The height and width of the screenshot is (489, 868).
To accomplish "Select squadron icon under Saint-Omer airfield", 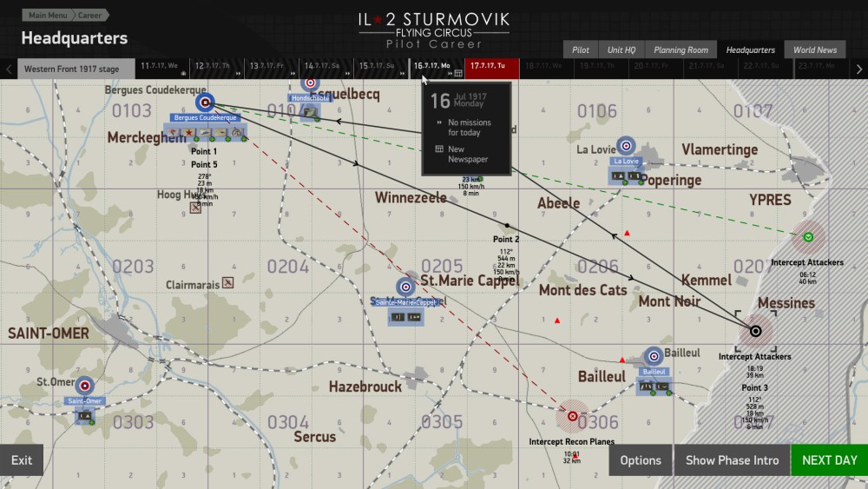I will coord(85,416).
